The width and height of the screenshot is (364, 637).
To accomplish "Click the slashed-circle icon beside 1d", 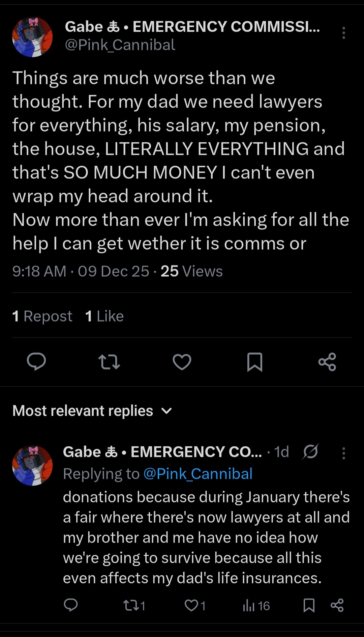I will (x=310, y=451).
